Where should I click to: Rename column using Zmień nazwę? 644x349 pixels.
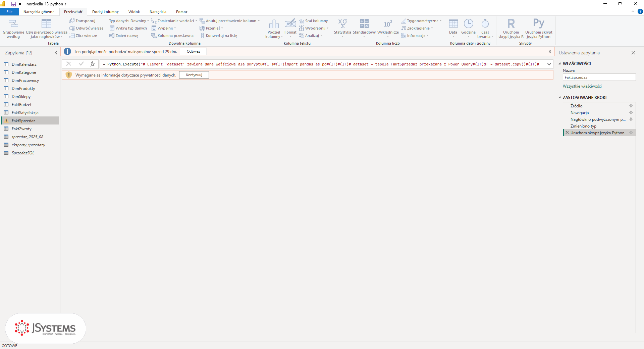click(124, 36)
